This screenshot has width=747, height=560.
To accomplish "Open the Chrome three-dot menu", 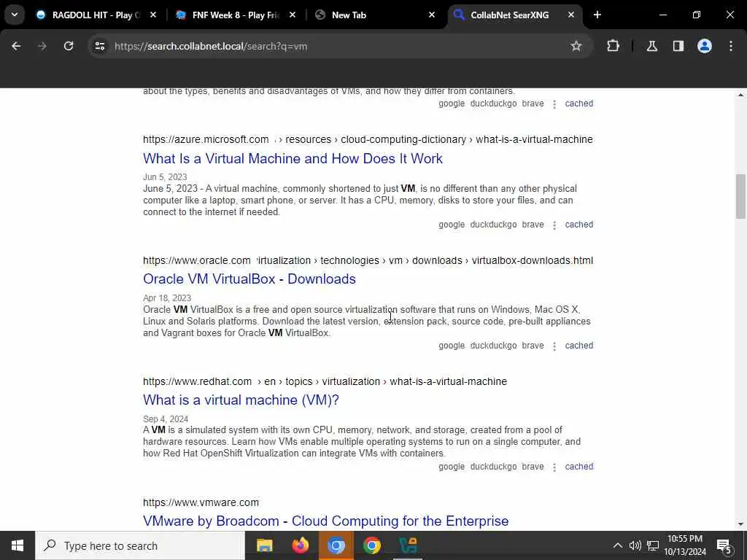I will [x=731, y=46].
